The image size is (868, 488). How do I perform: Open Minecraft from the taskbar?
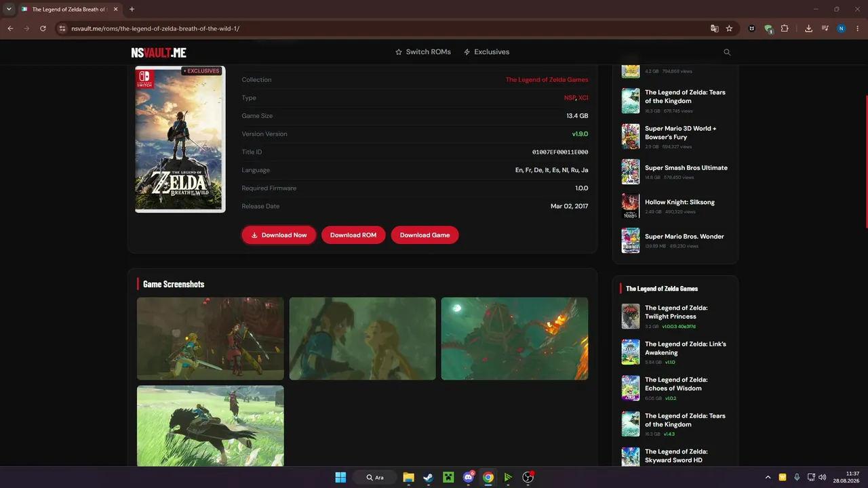click(448, 477)
